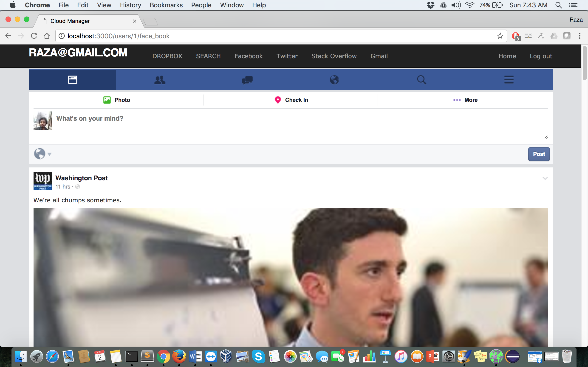
Task: Open the news feed icon tab
Action: point(72,80)
